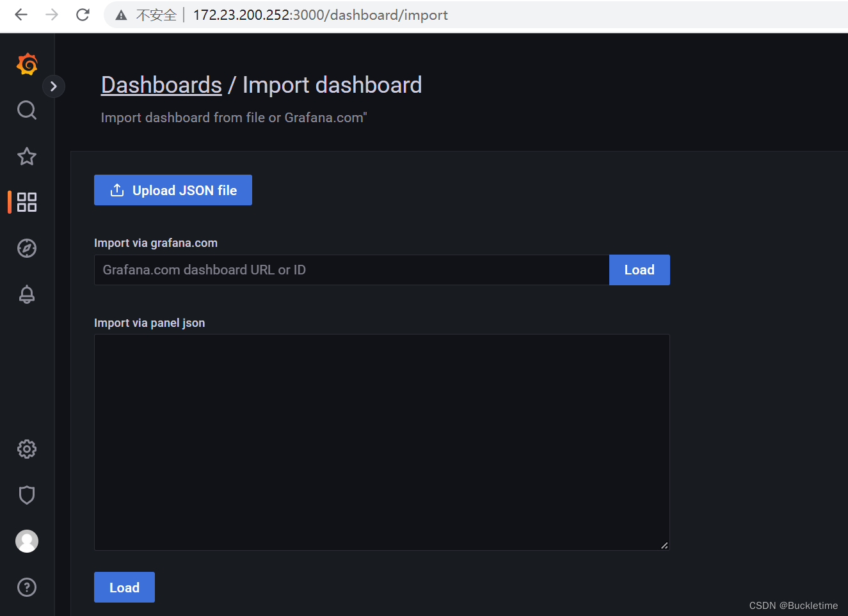848x616 pixels.
Task: Open the Dashboards grid icon
Action: click(x=27, y=202)
